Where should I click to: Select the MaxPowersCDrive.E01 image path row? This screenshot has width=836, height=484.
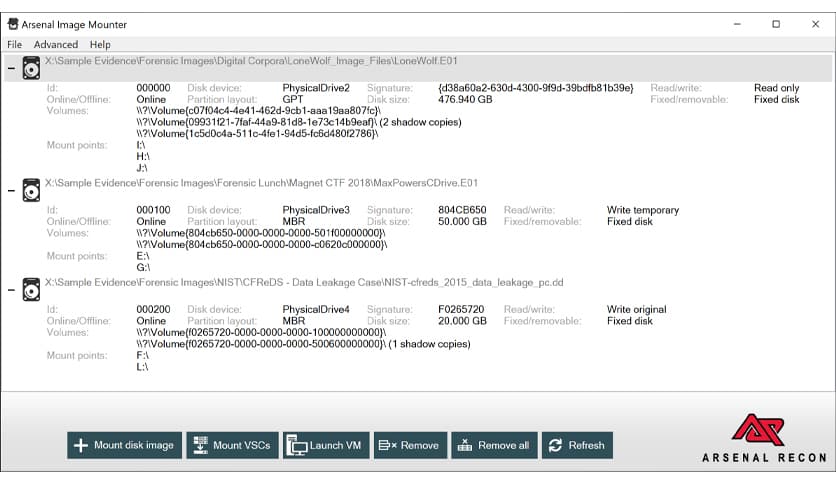pos(261,183)
